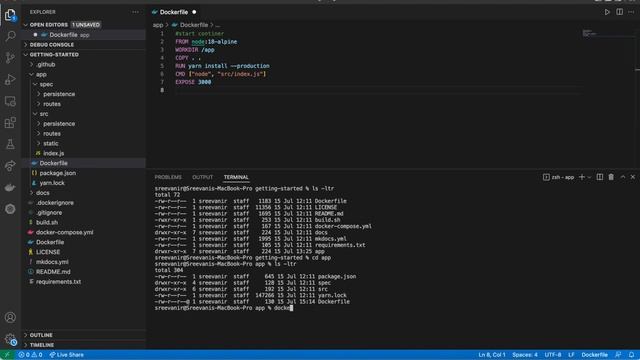
Task: Switch to the Output tab
Action: coord(202,177)
